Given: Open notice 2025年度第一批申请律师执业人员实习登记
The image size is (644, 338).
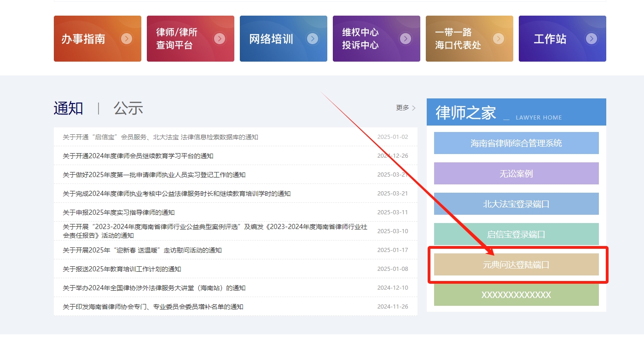Looking at the screenshot, I should [x=154, y=175].
